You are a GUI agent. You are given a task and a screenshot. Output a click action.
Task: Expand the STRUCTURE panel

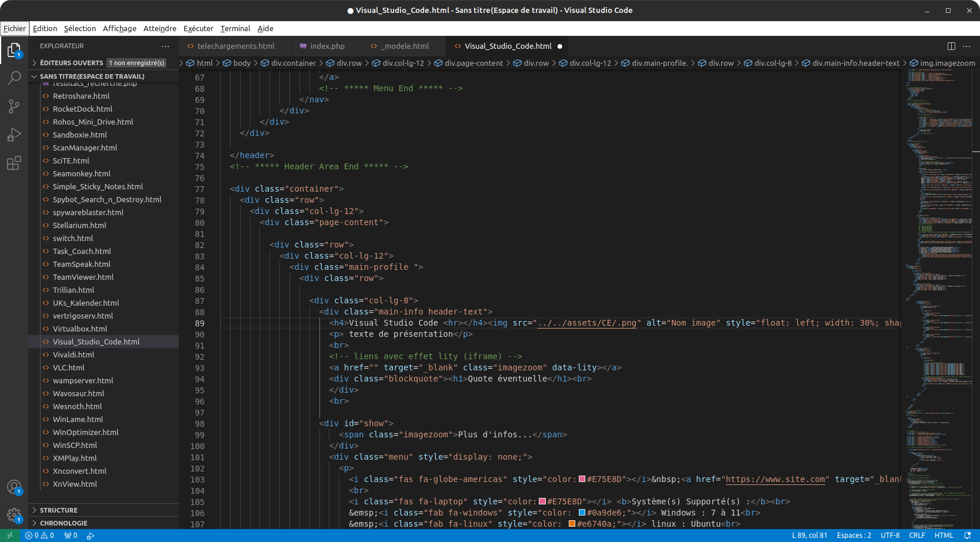[58, 510]
